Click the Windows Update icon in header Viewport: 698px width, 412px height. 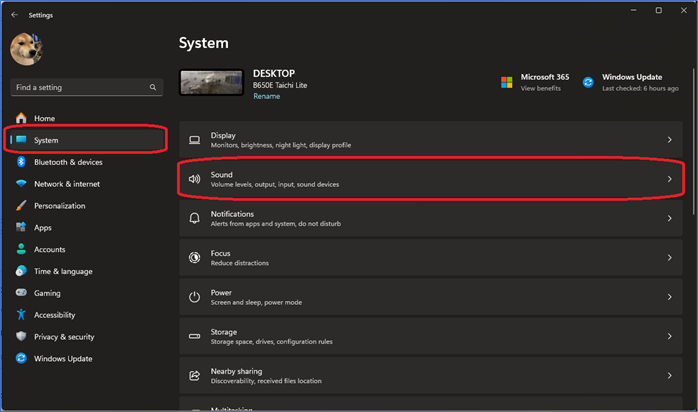588,82
